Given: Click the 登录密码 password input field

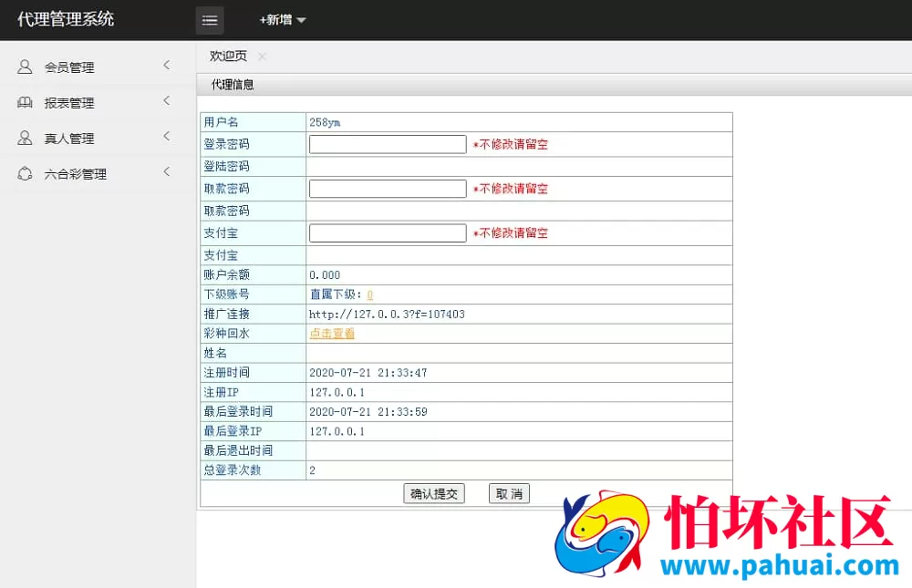Looking at the screenshot, I should click(387, 143).
